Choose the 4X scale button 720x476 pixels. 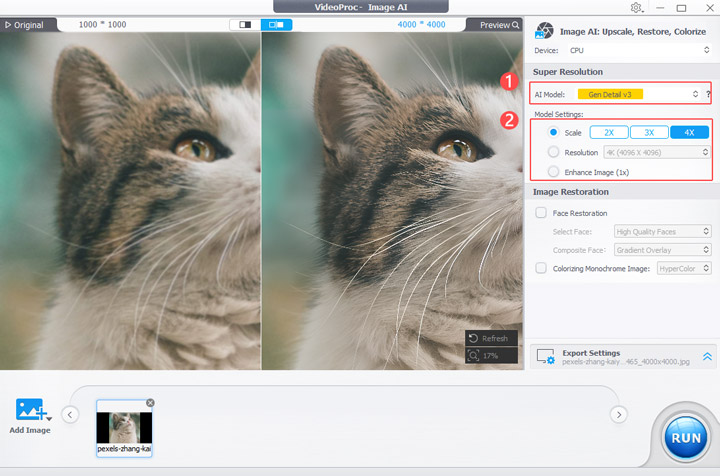[x=689, y=132]
